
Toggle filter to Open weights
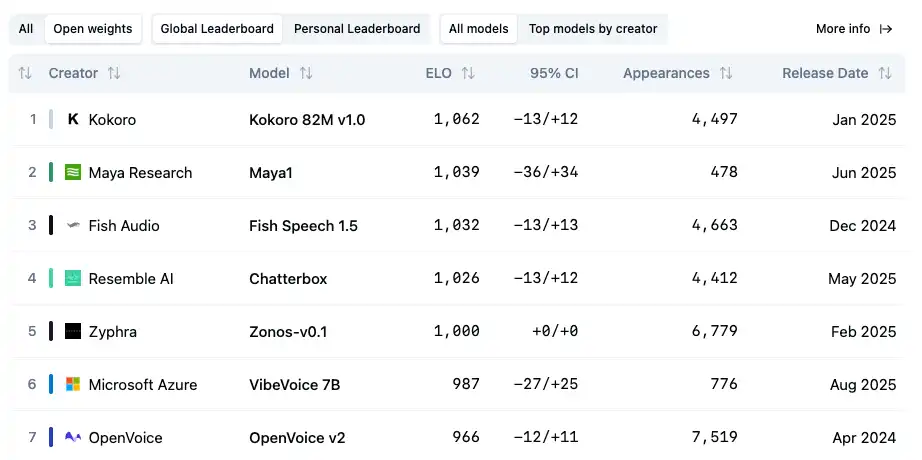point(94,29)
